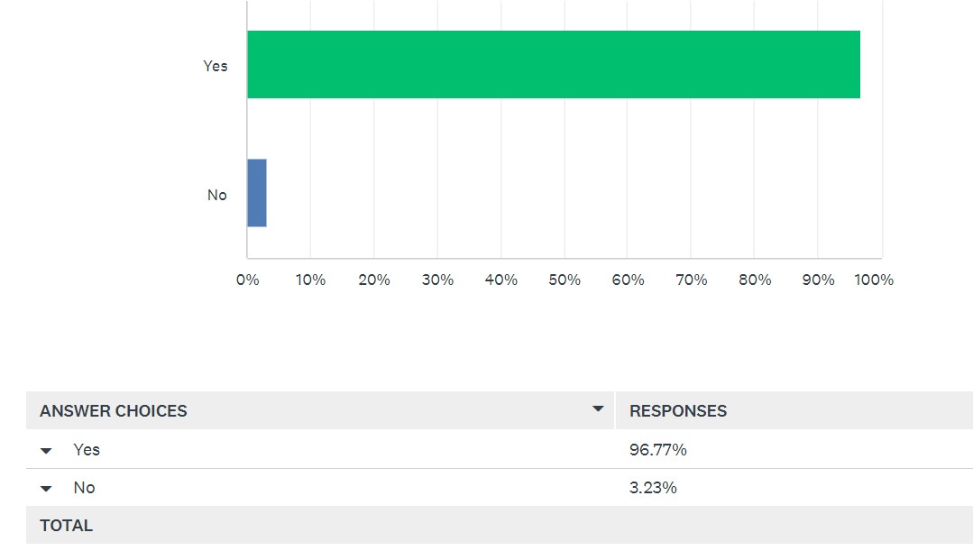This screenshot has width=973, height=560.
Task: Select the No answer choice row label
Action: coord(85,487)
